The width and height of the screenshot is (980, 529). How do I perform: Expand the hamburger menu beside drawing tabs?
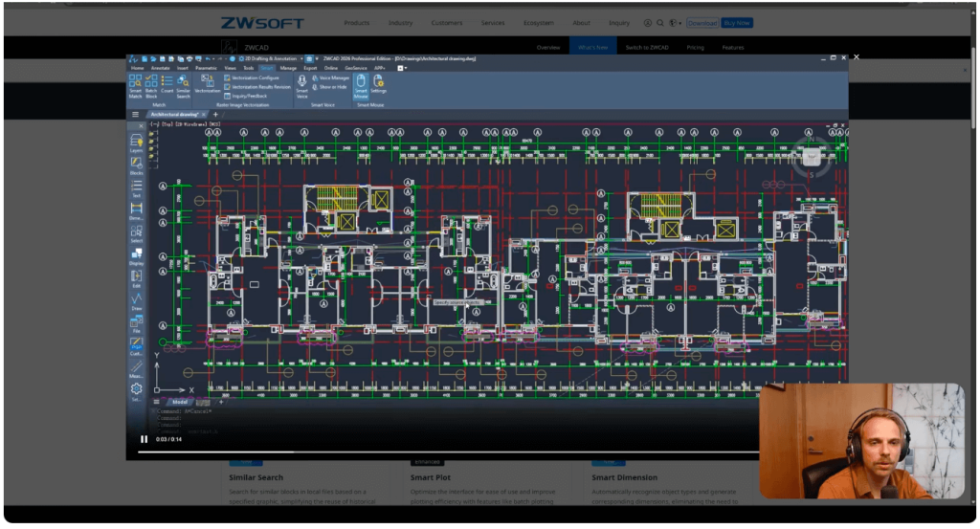point(136,114)
